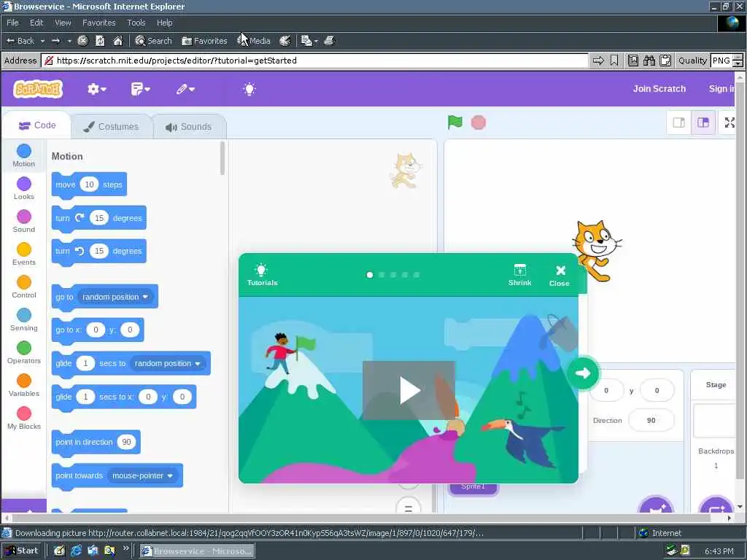Click the Back toolbar button
The width and height of the screenshot is (747, 560).
[x=20, y=41]
